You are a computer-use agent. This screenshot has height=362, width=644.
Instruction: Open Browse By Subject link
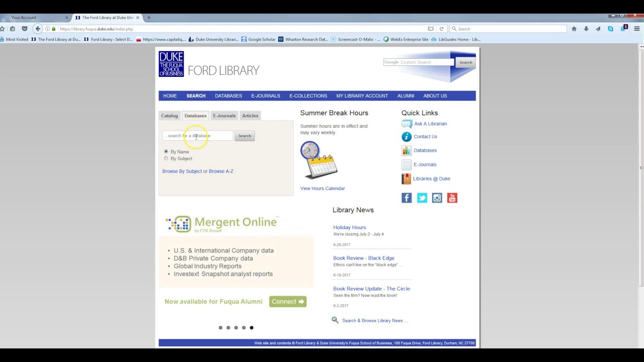pyautogui.click(x=182, y=171)
